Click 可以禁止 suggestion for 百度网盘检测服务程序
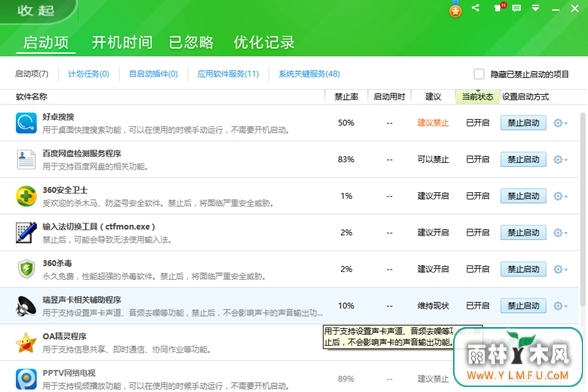The width and height of the screenshot is (588, 392). pos(433,160)
